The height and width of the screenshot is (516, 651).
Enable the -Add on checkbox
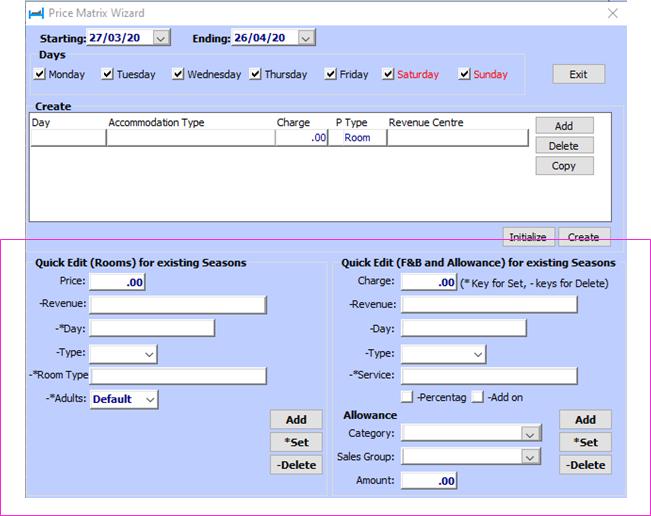[x=478, y=396]
